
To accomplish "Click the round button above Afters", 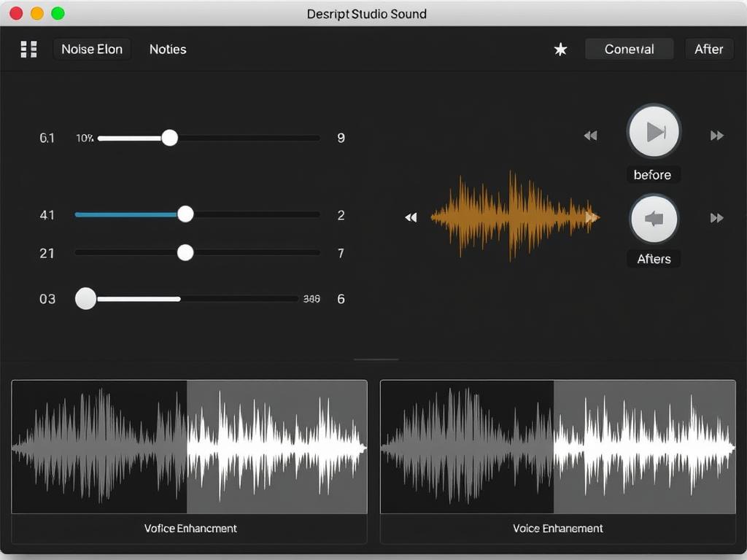I will click(654, 219).
